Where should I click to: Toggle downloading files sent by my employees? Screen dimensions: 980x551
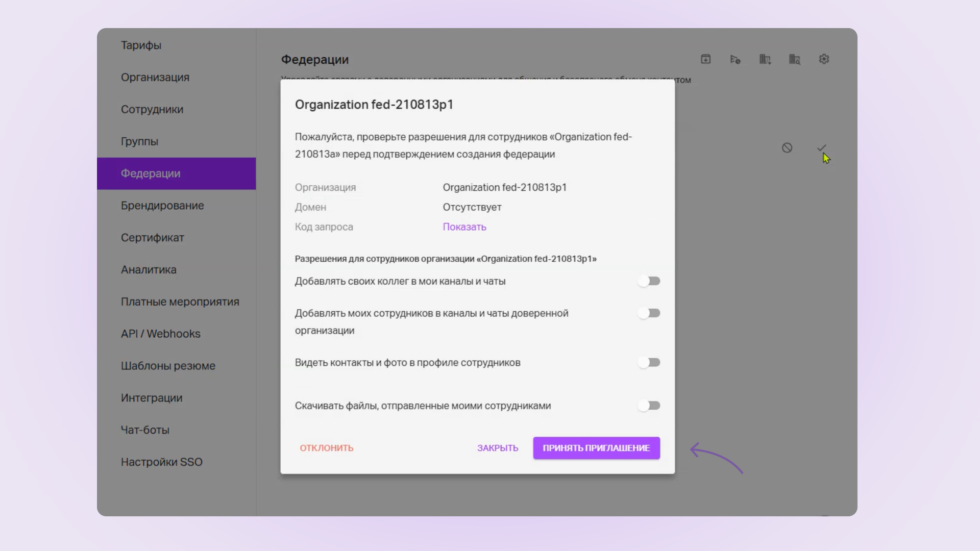tap(649, 406)
